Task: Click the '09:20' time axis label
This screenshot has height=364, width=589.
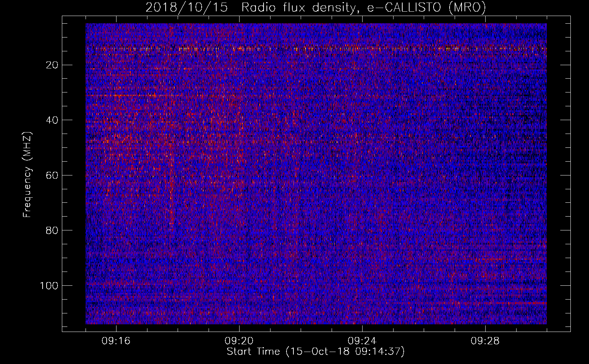Action: pos(239,341)
